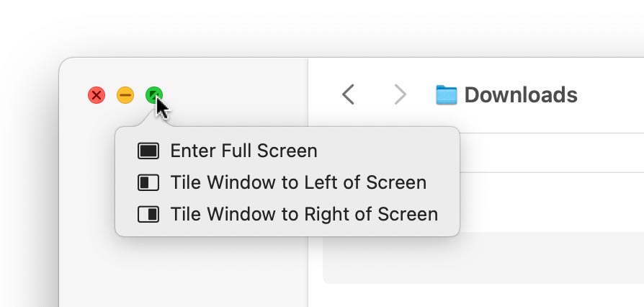Image resolution: width=644 pixels, height=307 pixels.
Task: Click the yellow minimize window button
Action: (x=125, y=95)
